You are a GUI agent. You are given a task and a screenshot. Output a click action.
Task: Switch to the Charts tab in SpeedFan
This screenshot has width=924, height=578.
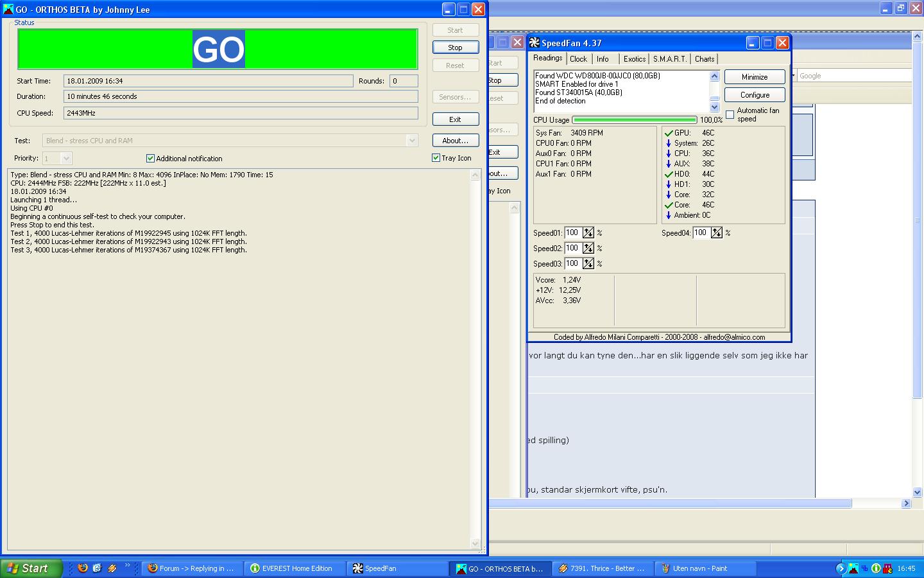[x=705, y=58]
